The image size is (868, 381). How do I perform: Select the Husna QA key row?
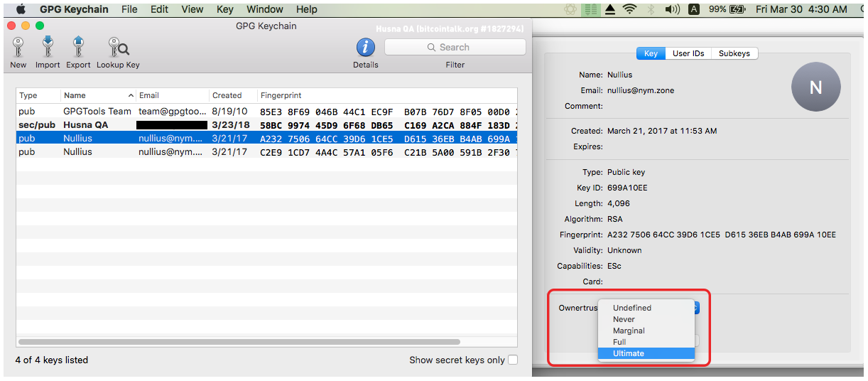click(x=266, y=125)
